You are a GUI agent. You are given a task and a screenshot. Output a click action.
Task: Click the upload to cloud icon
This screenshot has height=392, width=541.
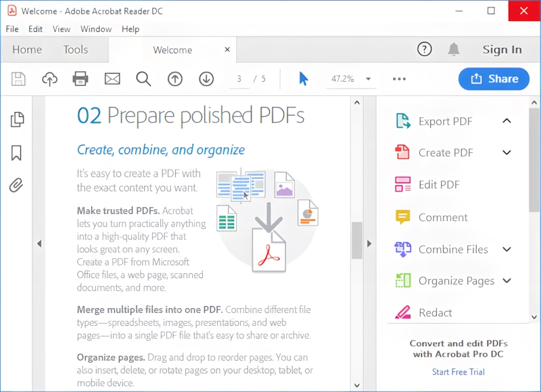point(49,79)
